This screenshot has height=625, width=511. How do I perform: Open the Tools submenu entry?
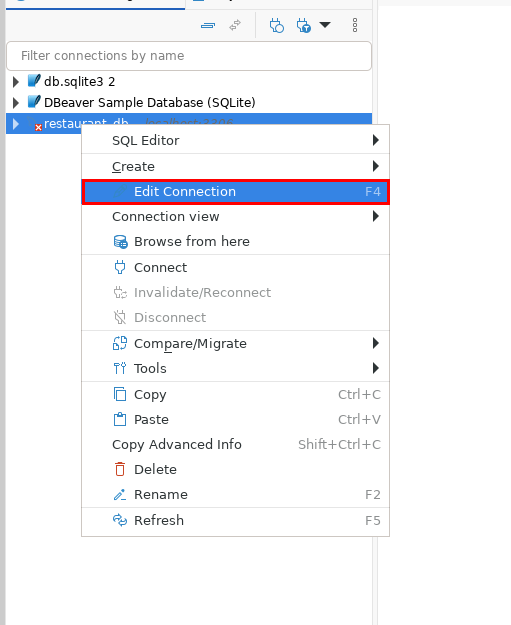pyautogui.click(x=236, y=368)
